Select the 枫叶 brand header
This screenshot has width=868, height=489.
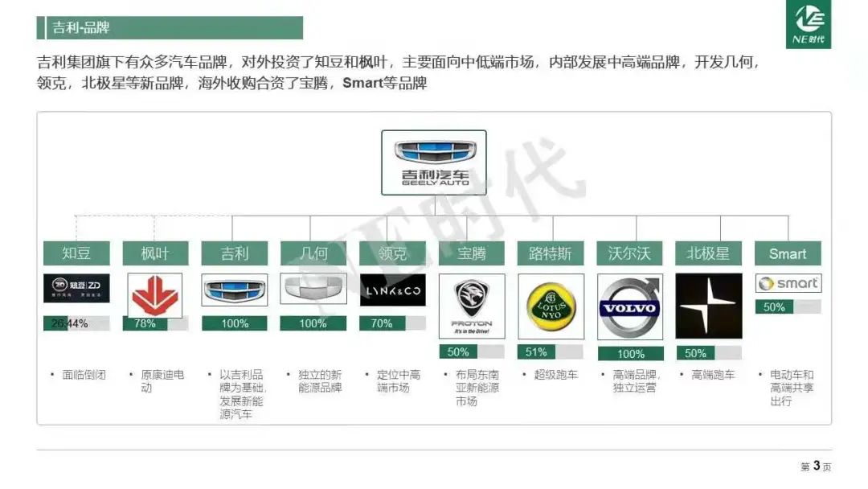(155, 253)
